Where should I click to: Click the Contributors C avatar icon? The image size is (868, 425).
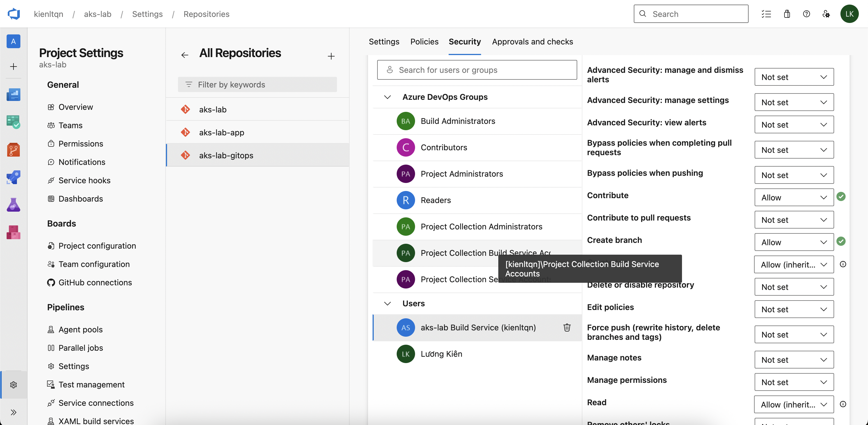pos(406,147)
